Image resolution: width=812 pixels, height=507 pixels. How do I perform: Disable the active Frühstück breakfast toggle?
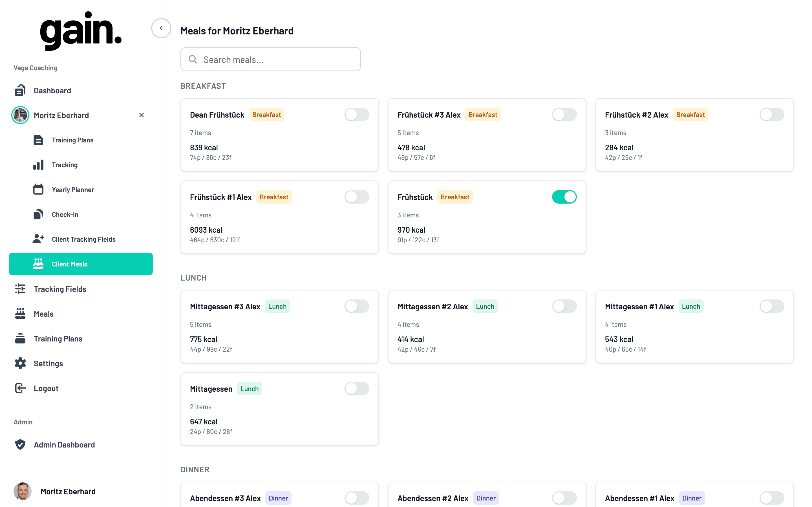pos(564,197)
